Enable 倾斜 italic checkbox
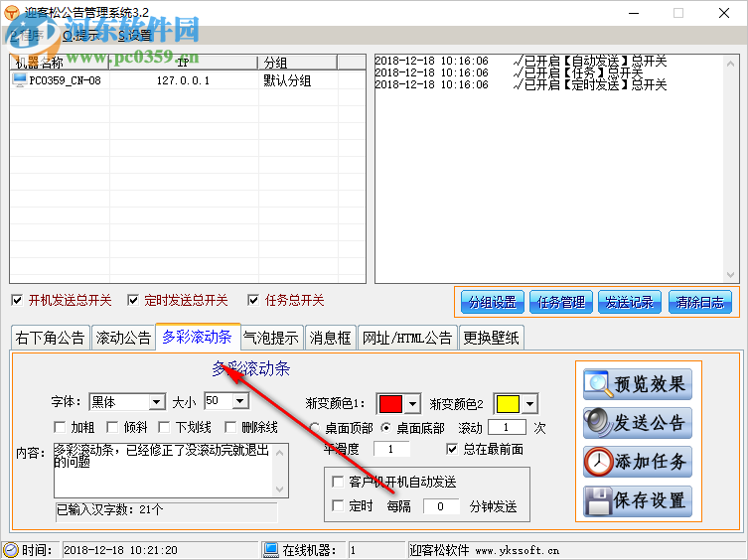Viewport: 748px width, 560px height. pos(112,427)
